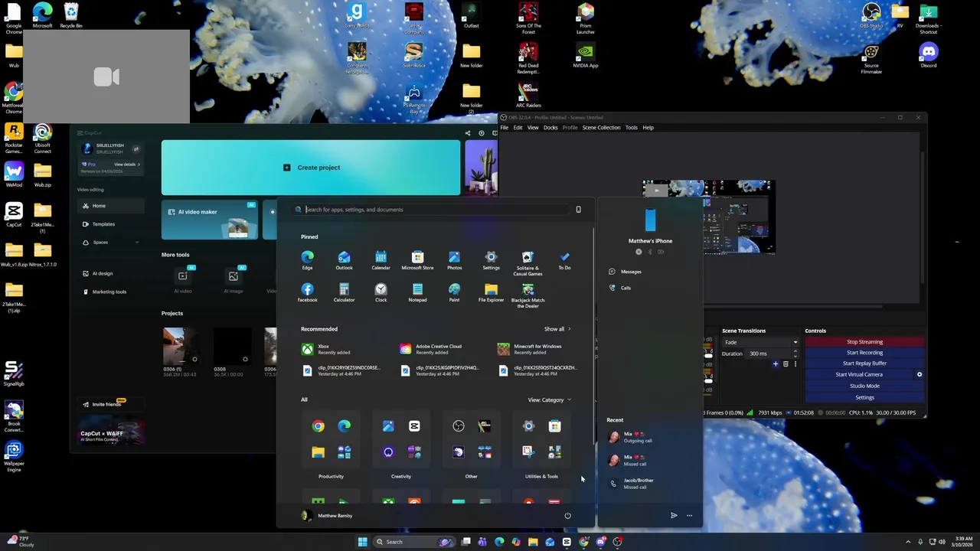Open Edge from pinned apps
This screenshot has height=551, width=980.
pyautogui.click(x=307, y=260)
